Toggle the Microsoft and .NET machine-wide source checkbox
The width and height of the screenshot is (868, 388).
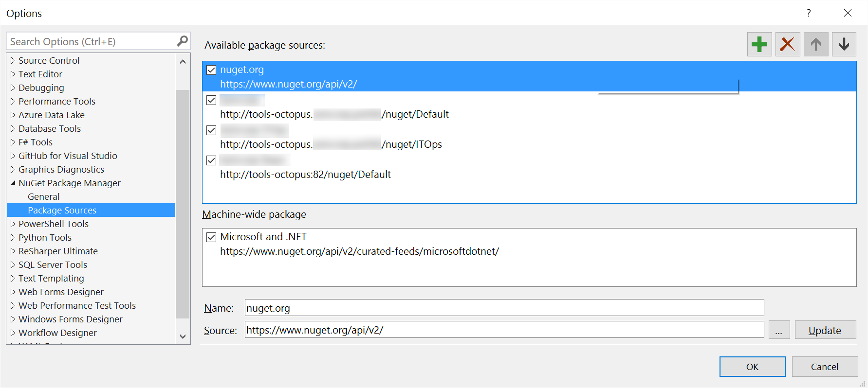(211, 237)
